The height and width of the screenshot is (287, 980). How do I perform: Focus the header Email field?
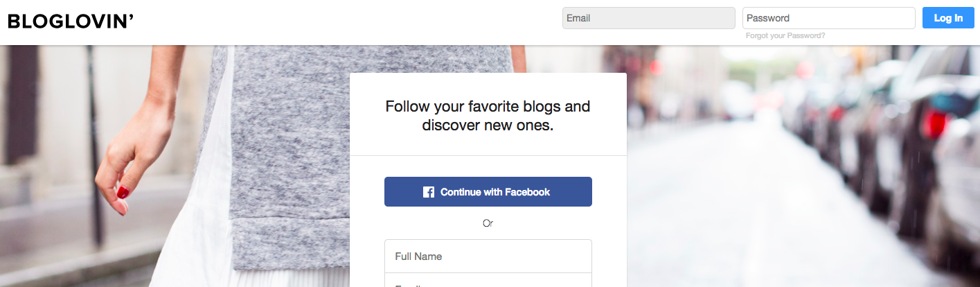tap(649, 18)
